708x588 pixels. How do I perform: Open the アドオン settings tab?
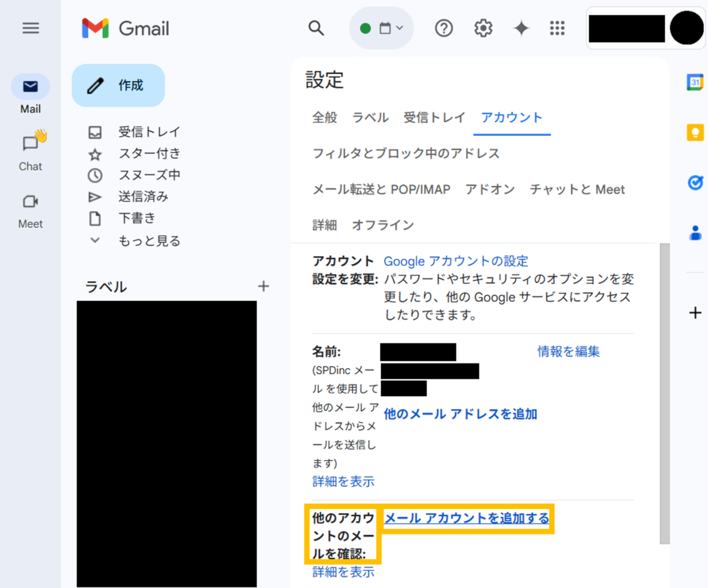click(x=490, y=189)
